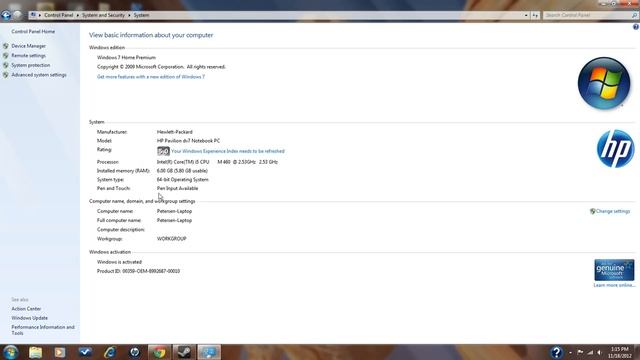Refresh Windows Experience Index link

228,151
